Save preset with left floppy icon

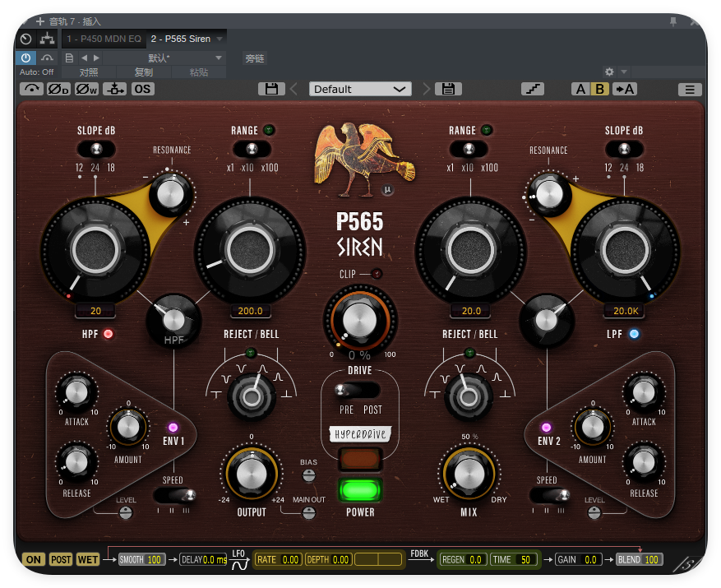271,89
